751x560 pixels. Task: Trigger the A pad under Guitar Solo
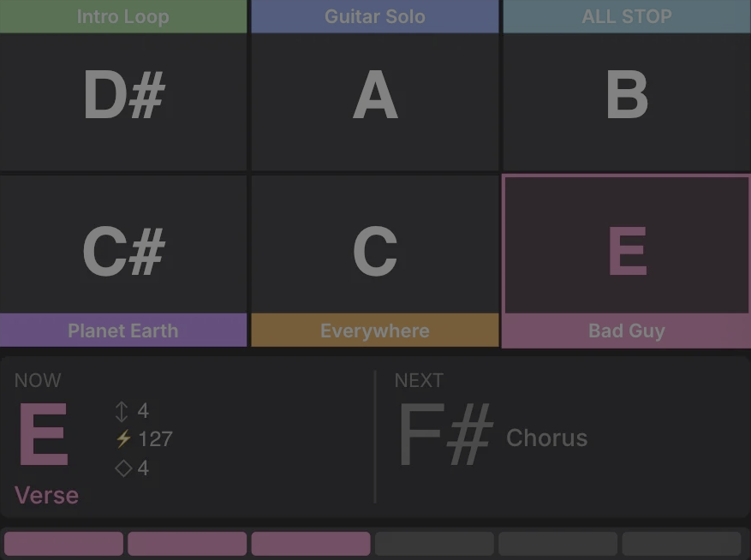click(x=375, y=96)
